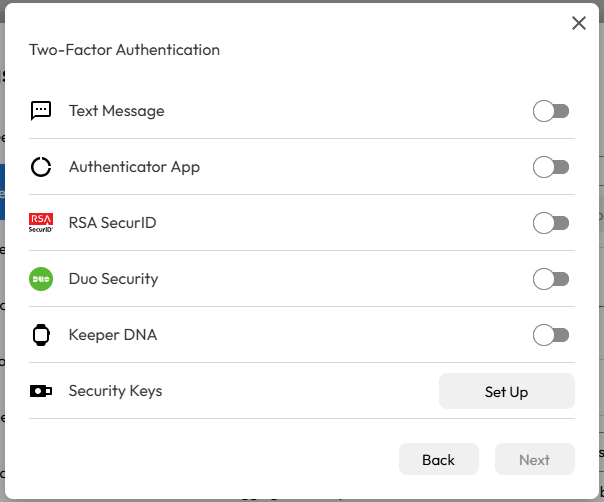Click the Text Message speech bubble icon
This screenshot has width=604, height=502.
click(41, 111)
